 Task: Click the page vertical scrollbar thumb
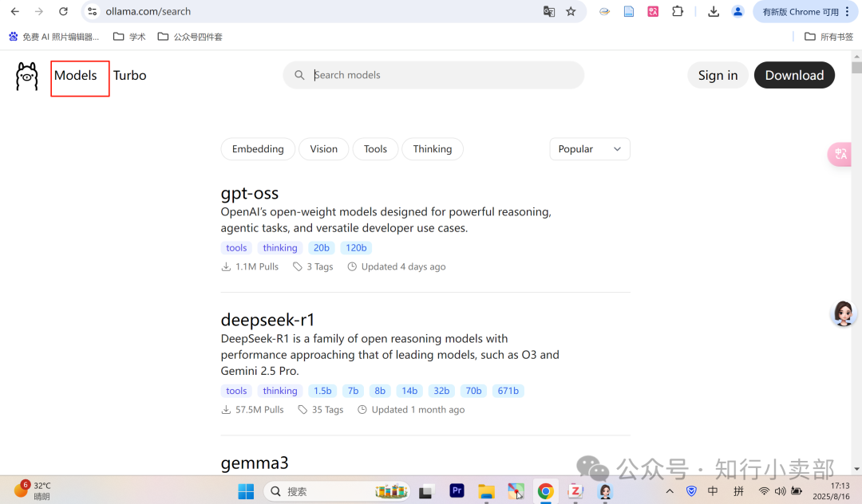856,68
